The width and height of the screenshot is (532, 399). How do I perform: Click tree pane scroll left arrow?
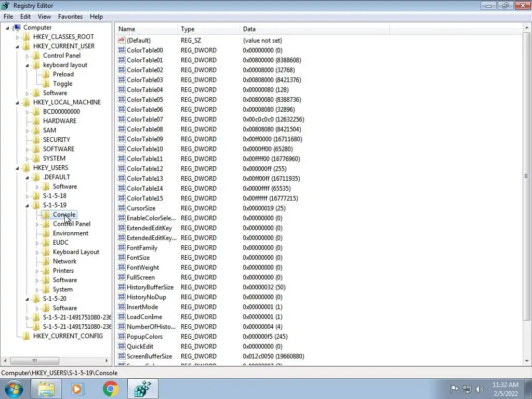(5, 361)
